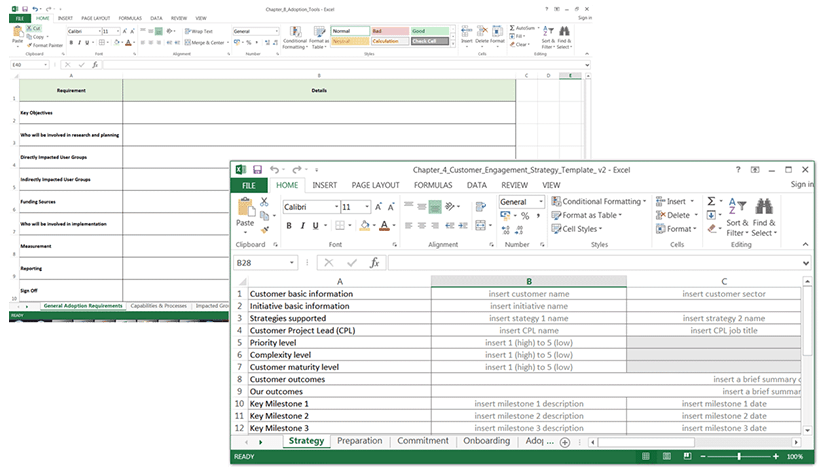Select the Preparation sheet tab
The height and width of the screenshot is (470, 825).
click(x=359, y=441)
